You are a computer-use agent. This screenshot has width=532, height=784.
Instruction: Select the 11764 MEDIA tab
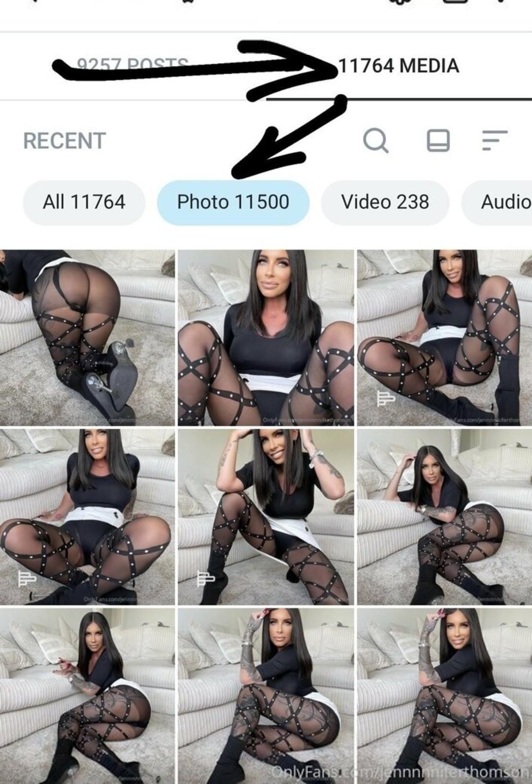(x=399, y=66)
